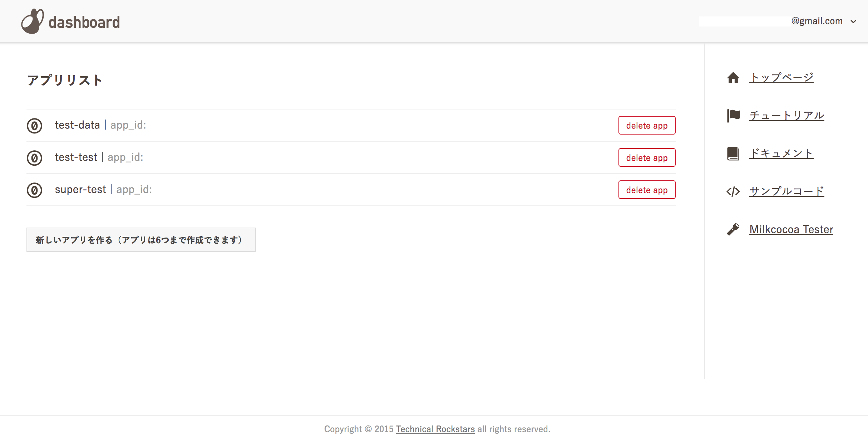Click the app icon next to test-test
The height and width of the screenshot is (448, 868).
pyautogui.click(x=35, y=158)
